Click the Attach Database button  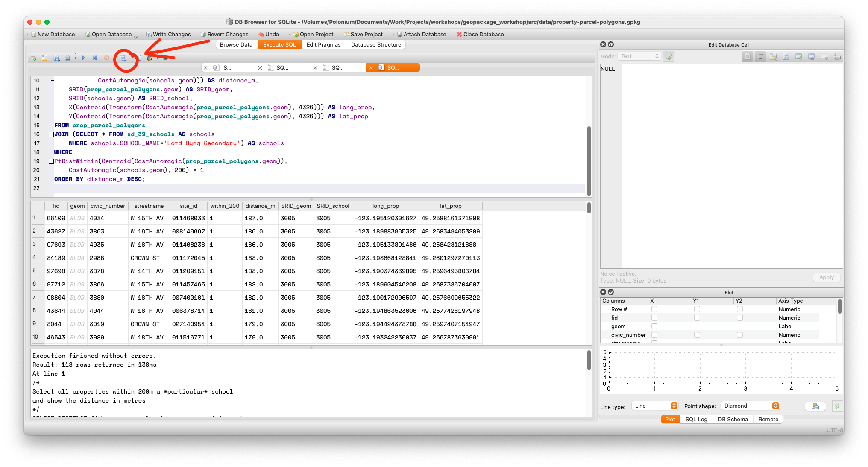(x=421, y=34)
